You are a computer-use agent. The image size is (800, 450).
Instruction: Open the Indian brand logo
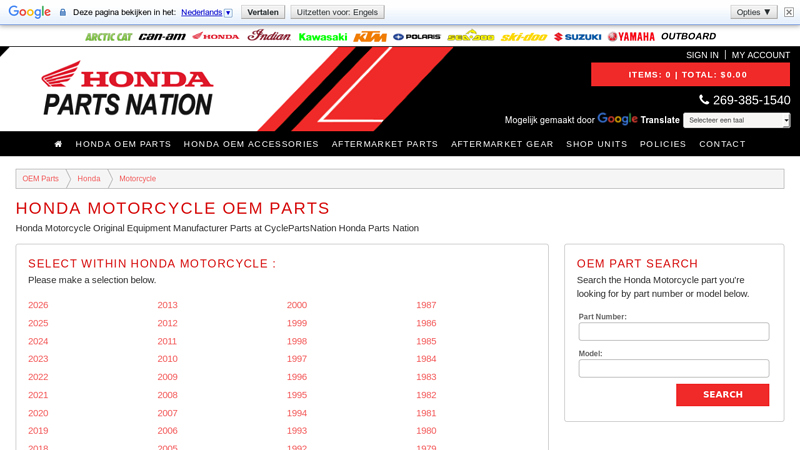[x=269, y=35]
